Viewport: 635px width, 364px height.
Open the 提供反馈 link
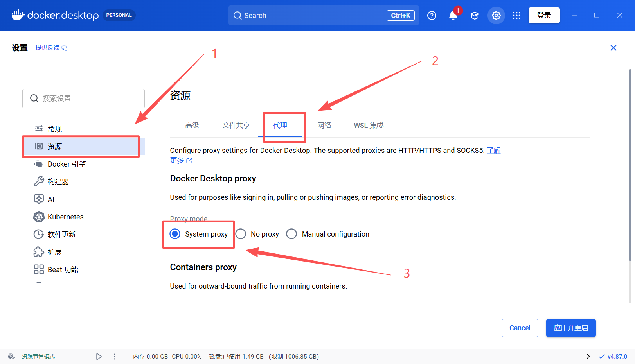[x=48, y=48]
